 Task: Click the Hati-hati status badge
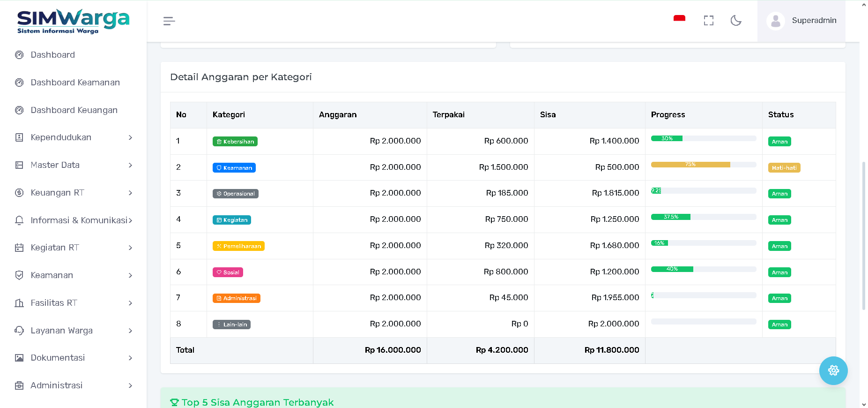pyautogui.click(x=784, y=168)
